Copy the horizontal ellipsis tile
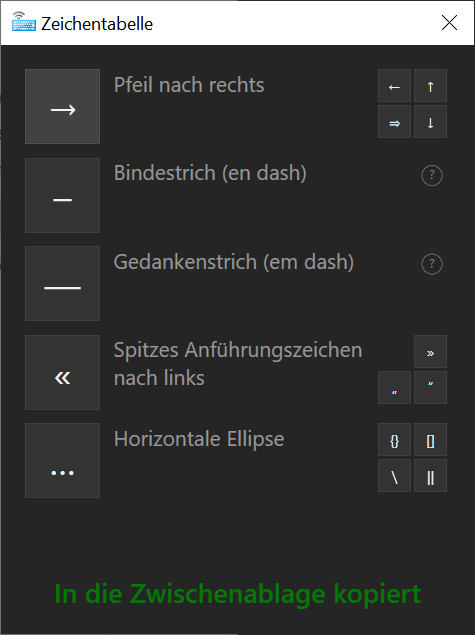475x635 pixels. 62,460
